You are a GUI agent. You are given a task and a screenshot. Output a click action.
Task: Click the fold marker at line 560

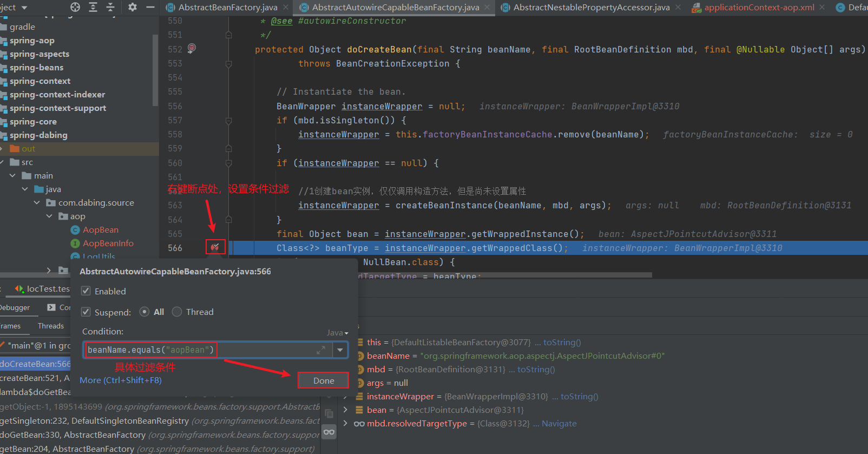[x=228, y=163]
